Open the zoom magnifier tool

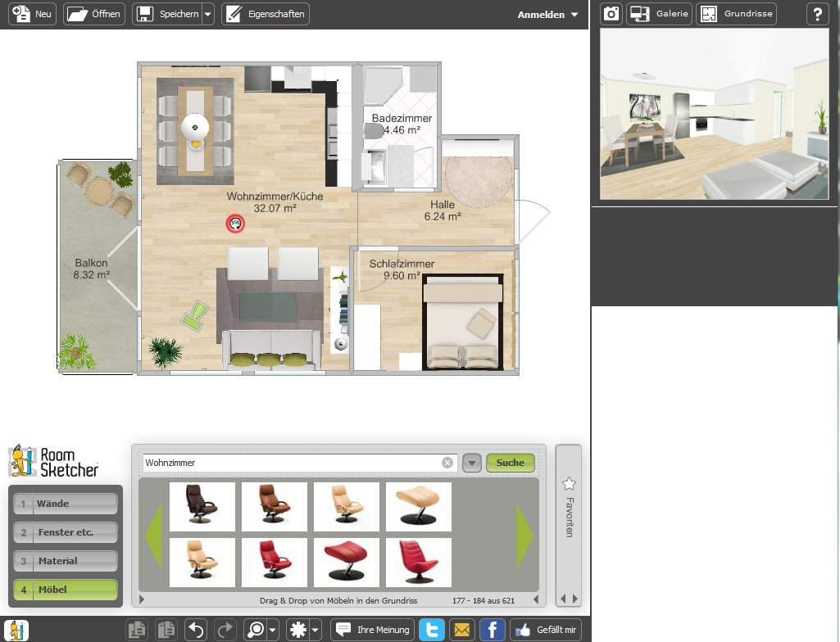point(254,629)
